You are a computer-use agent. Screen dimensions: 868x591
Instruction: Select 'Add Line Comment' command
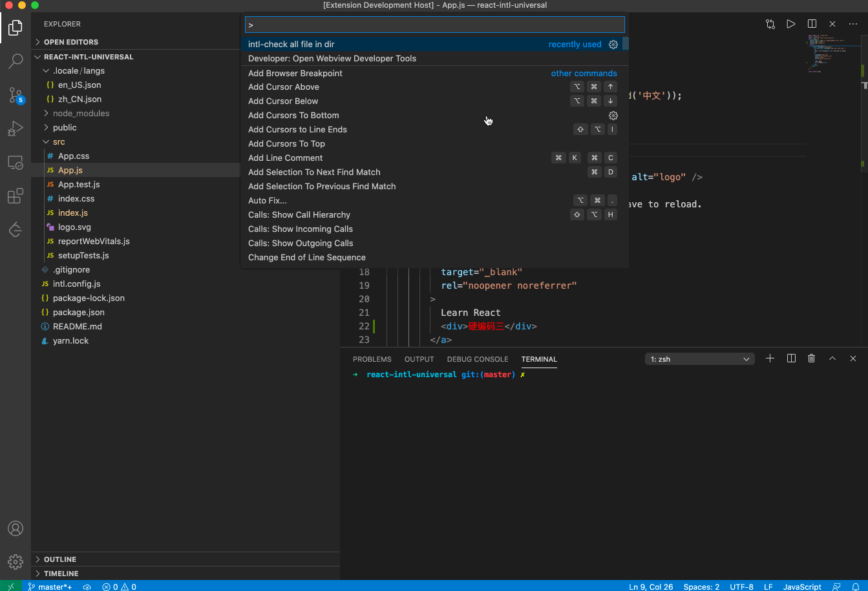286,158
